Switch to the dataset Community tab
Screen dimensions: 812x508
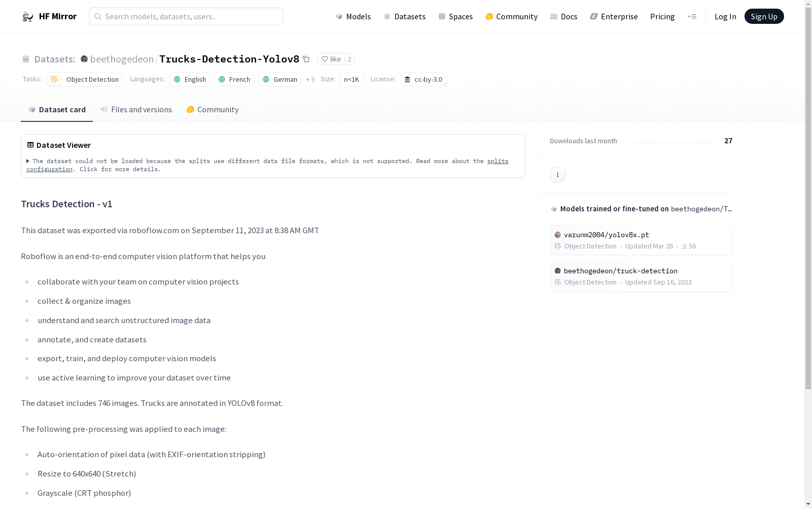tap(212, 110)
